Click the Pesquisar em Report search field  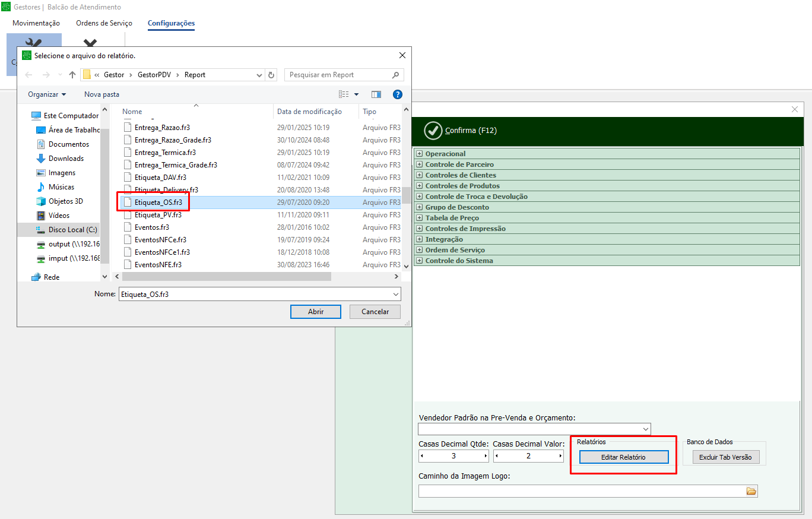click(338, 75)
